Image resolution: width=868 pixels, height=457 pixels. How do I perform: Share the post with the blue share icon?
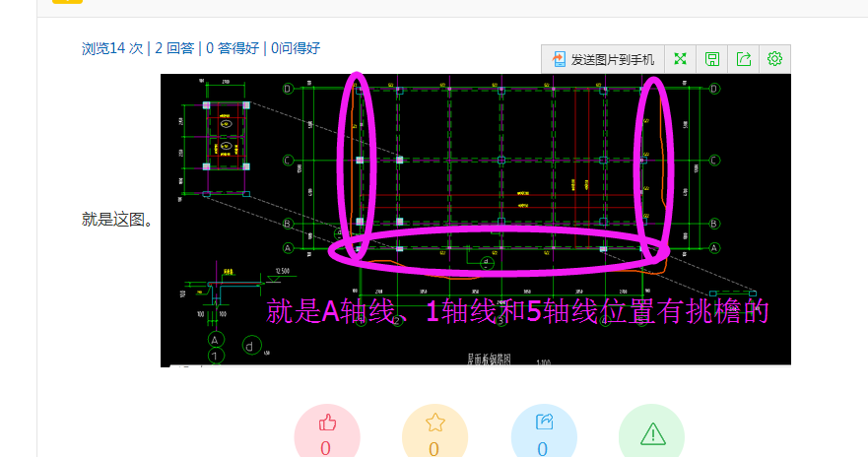click(544, 423)
